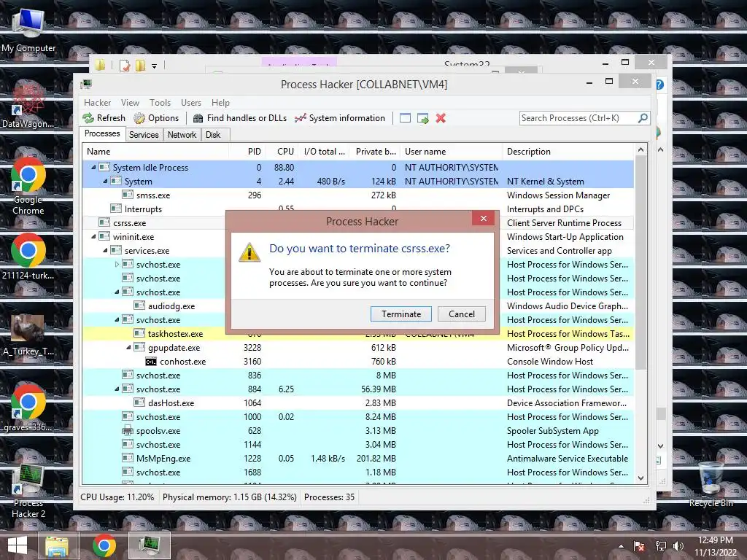Sort by the Description column header
The width and height of the screenshot is (747, 560).
(568, 152)
